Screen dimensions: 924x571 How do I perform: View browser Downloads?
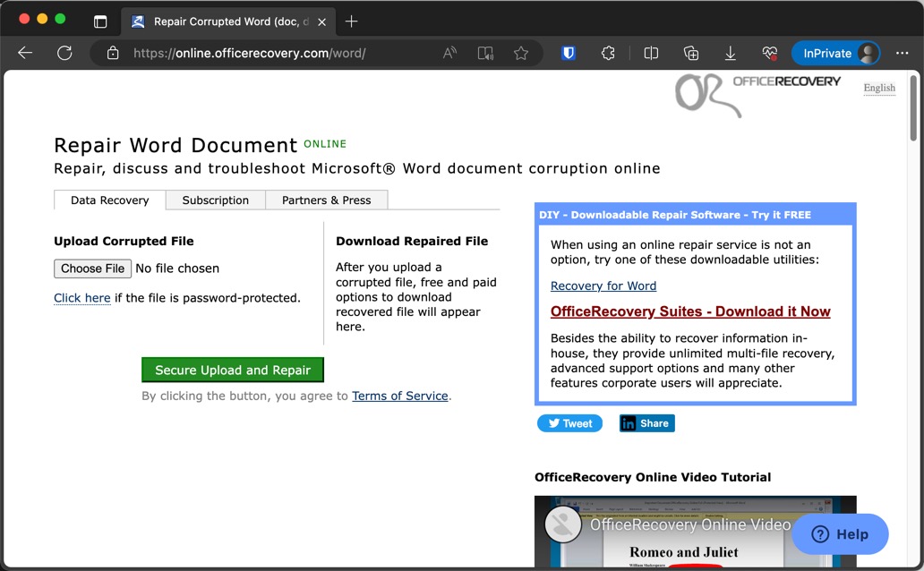coord(730,53)
